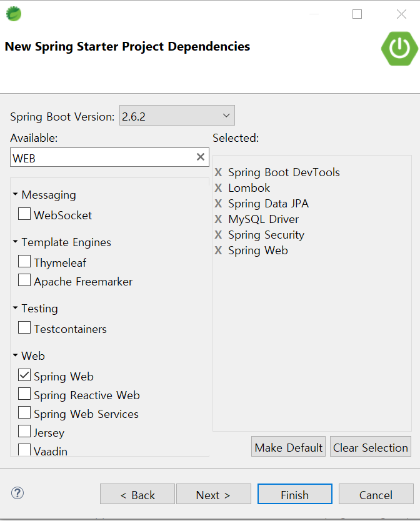Screen dimensions: 420x521
Task: Remove Spring Web from selected list
Action: click(x=218, y=251)
